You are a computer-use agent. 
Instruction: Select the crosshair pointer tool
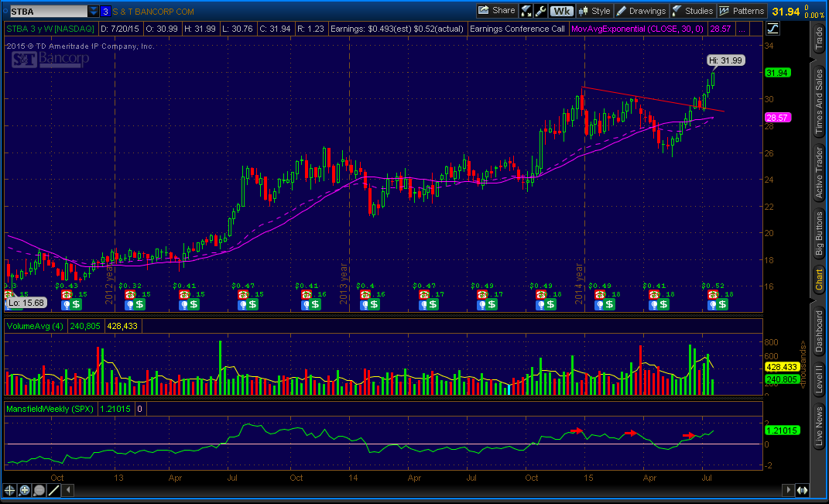coord(10,490)
